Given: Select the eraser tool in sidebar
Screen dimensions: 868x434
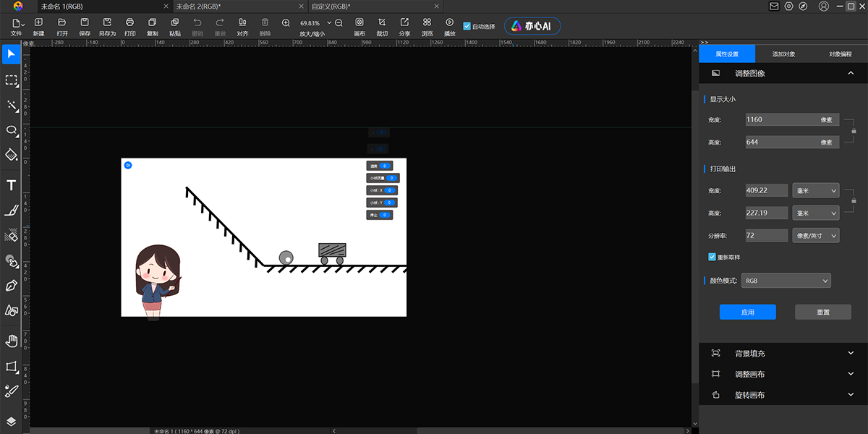Looking at the screenshot, I should tap(11, 235).
